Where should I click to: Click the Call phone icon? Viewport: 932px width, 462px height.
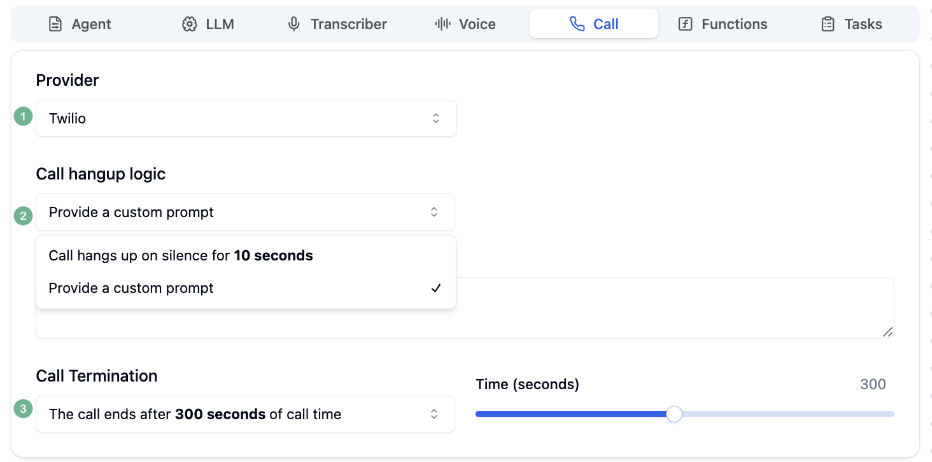577,24
